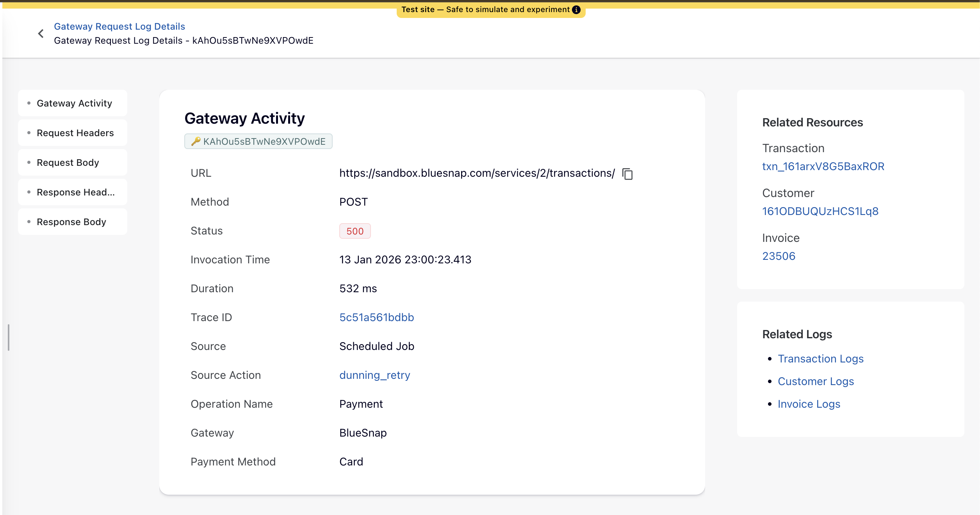Image resolution: width=980 pixels, height=515 pixels.
Task: Follow the dunning_retry source action link
Action: point(374,375)
